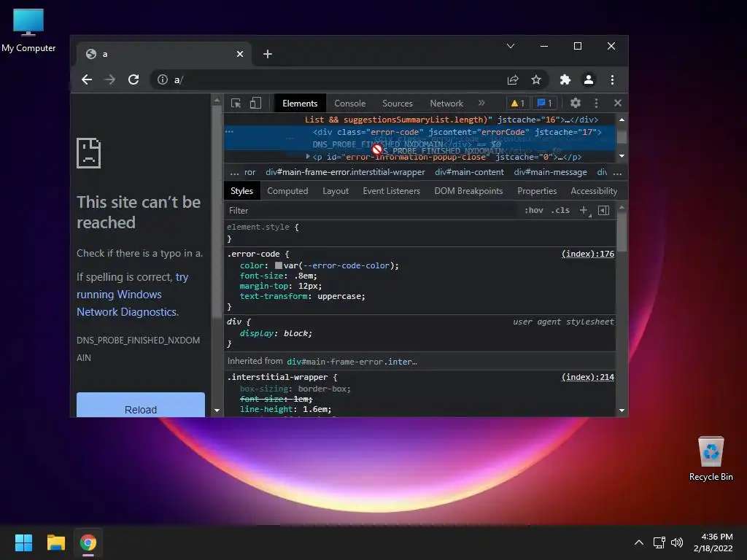The height and width of the screenshot is (560, 747).
Task: Share this page icon
Action: [x=513, y=79]
